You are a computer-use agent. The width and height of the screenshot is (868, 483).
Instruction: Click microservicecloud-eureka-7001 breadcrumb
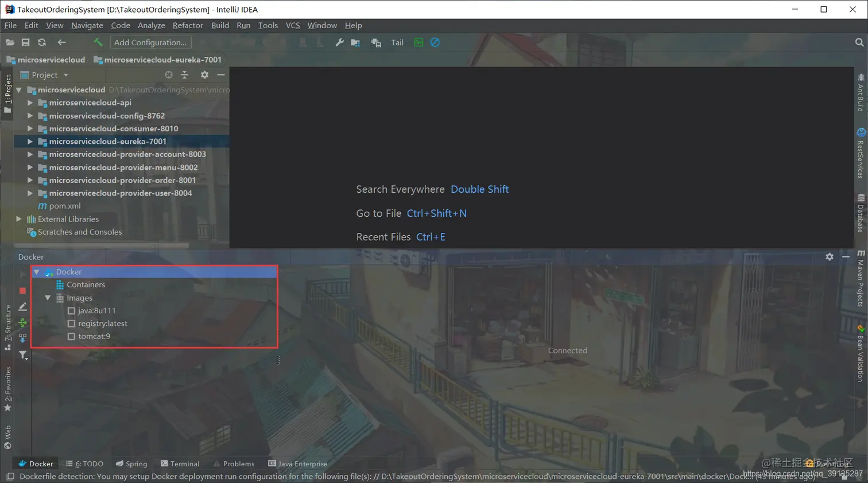click(x=157, y=60)
